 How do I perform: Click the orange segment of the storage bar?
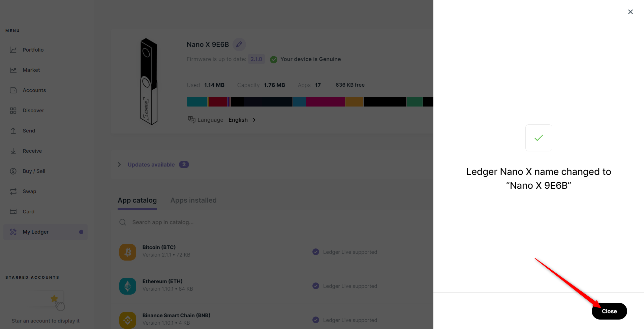click(354, 101)
